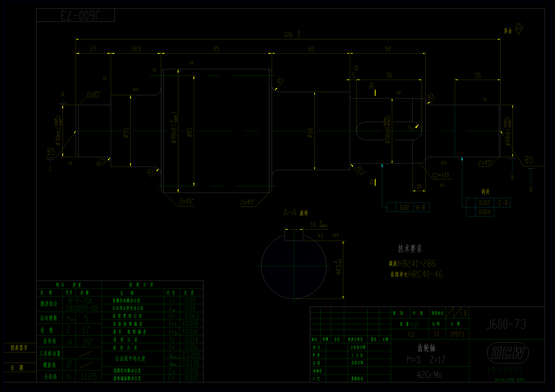The image size is (555, 392).
Task: Select the keyway slot outline on shaft
Action: coord(389,131)
